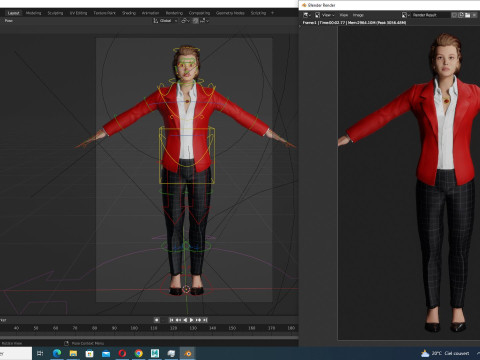The height and width of the screenshot is (360, 480).
Task: Click frame 150 on timeline ruler
Action: (232, 328)
